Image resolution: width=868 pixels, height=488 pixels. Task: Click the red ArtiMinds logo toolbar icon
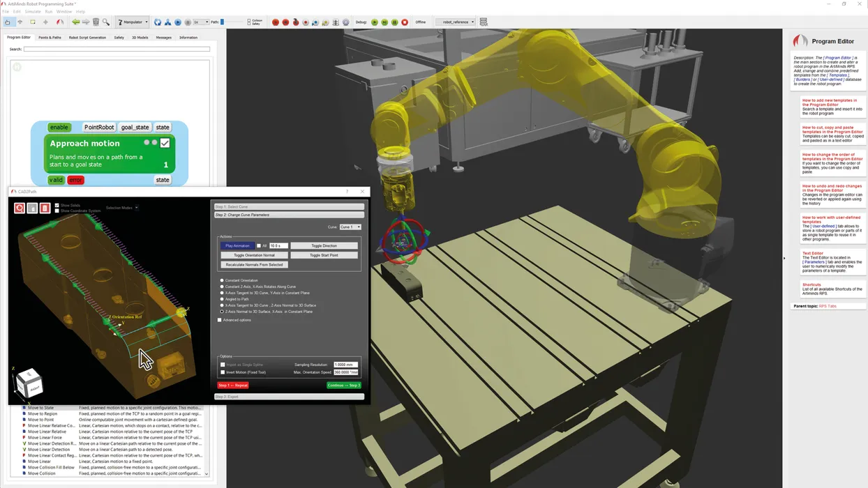[60, 22]
